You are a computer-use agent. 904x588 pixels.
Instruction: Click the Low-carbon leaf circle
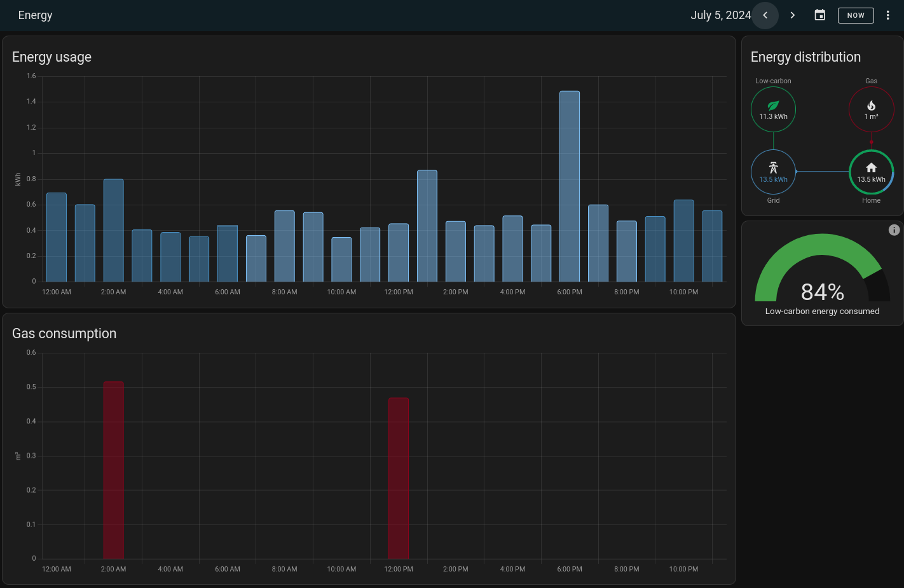pos(773,109)
